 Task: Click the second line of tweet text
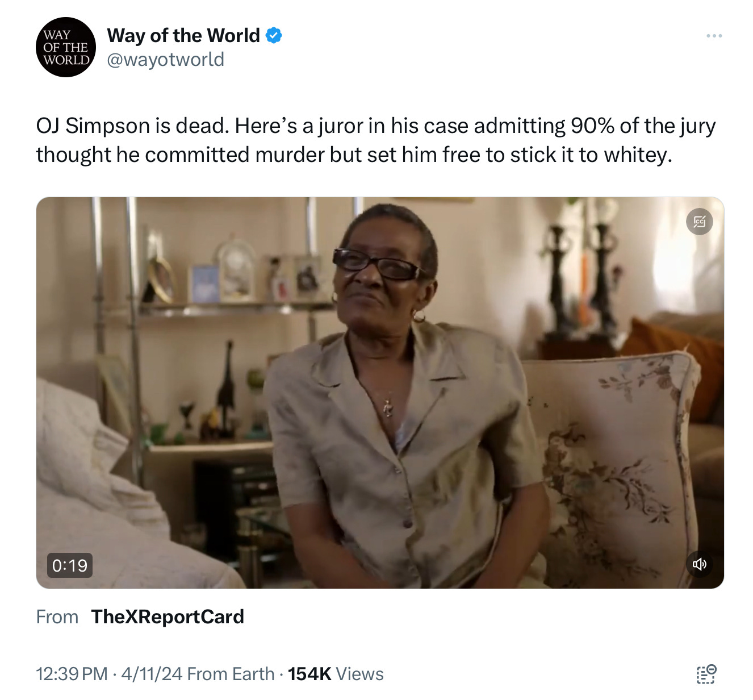354,155
